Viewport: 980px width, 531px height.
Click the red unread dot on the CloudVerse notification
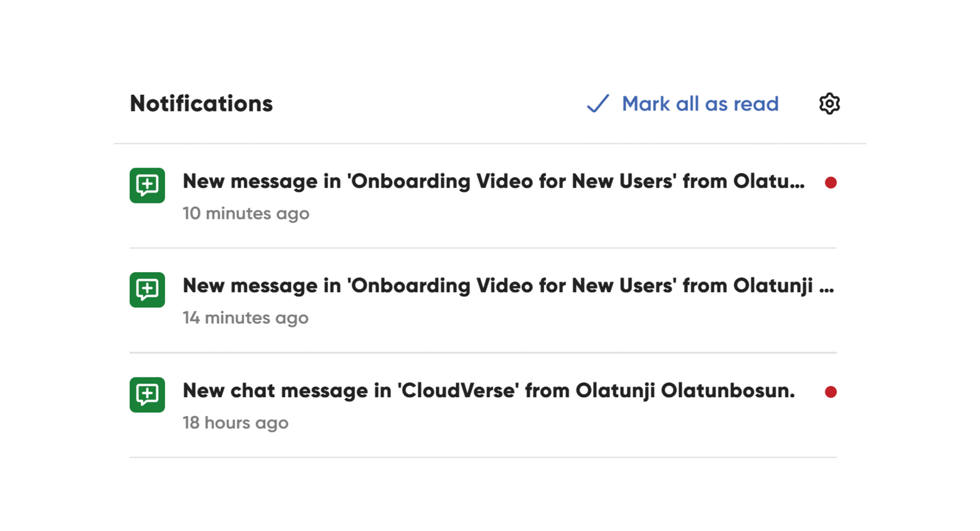[x=830, y=392]
